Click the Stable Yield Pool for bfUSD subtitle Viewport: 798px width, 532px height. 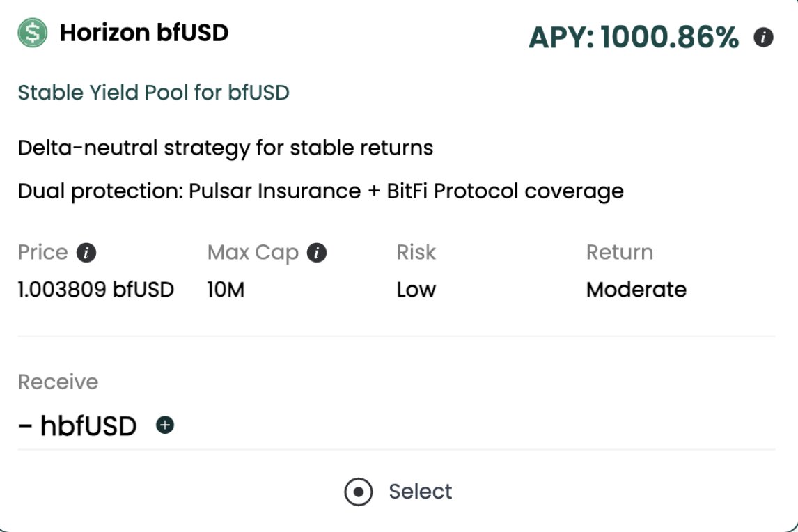coord(153,93)
